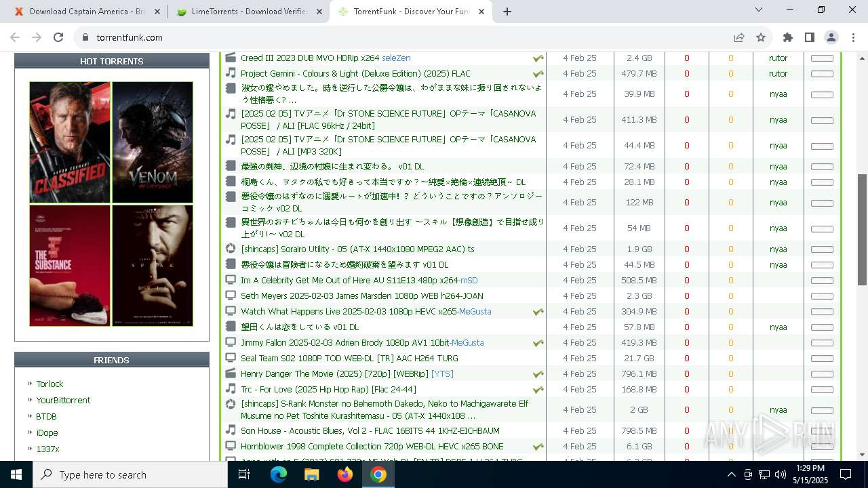Click the movie icon beside Creed III torrent
The height and width of the screenshot is (488, 868).
click(x=231, y=58)
